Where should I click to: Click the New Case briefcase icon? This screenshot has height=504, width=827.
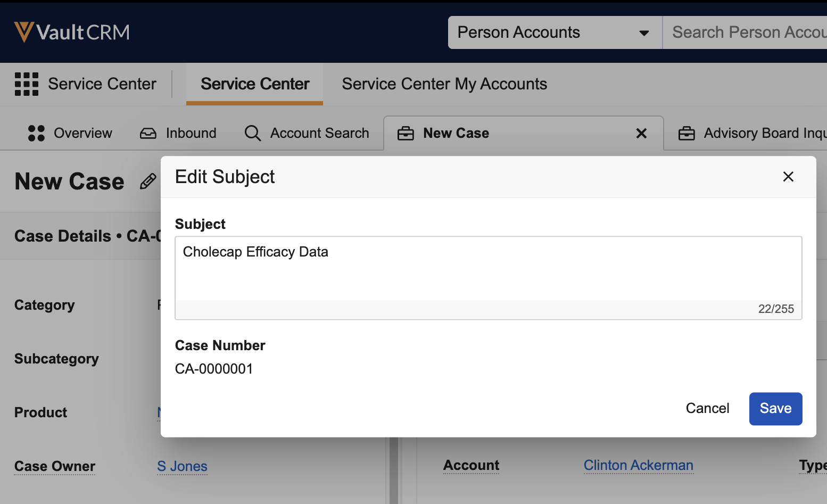pos(406,133)
